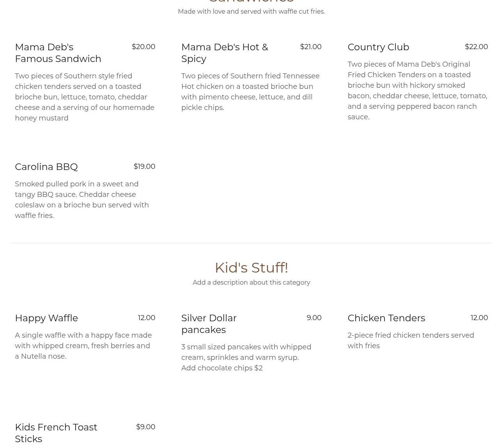The width and height of the screenshot is (503, 448).
Task: Click the Carolina BBQ pulled pork description
Action: click(82, 200)
